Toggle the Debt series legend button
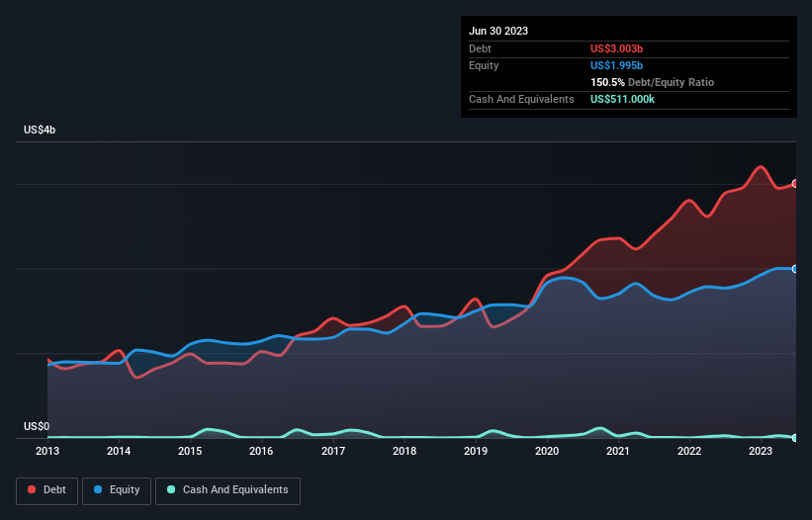The height and width of the screenshot is (520, 812). tap(46, 490)
